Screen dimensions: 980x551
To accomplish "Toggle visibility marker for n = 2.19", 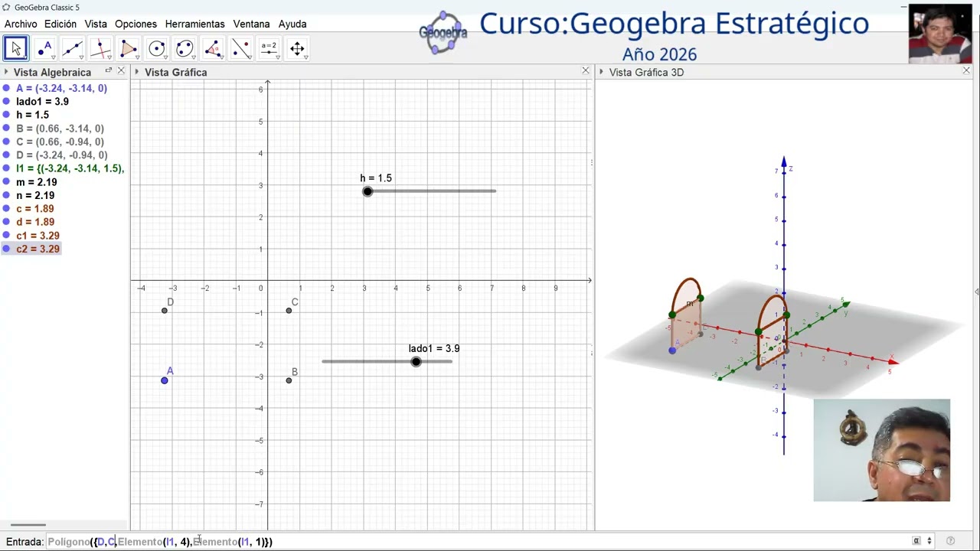I will 7,196.
